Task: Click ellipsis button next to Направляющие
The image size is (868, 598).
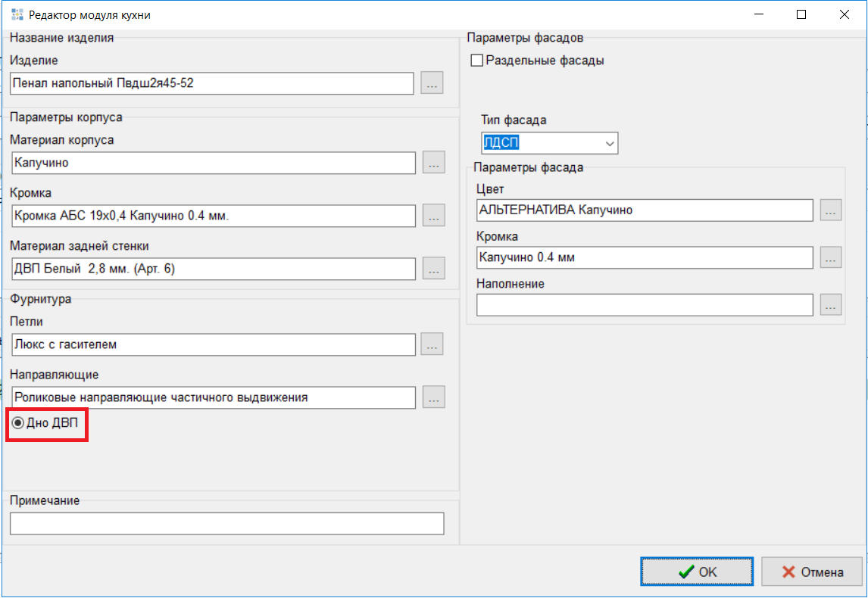Action: pyautogui.click(x=433, y=397)
